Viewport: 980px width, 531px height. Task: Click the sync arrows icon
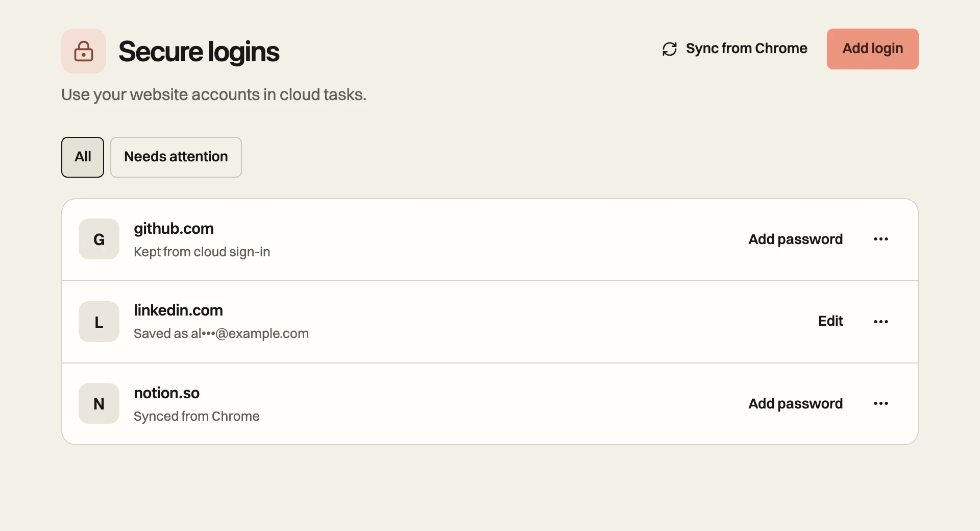[x=669, y=49]
